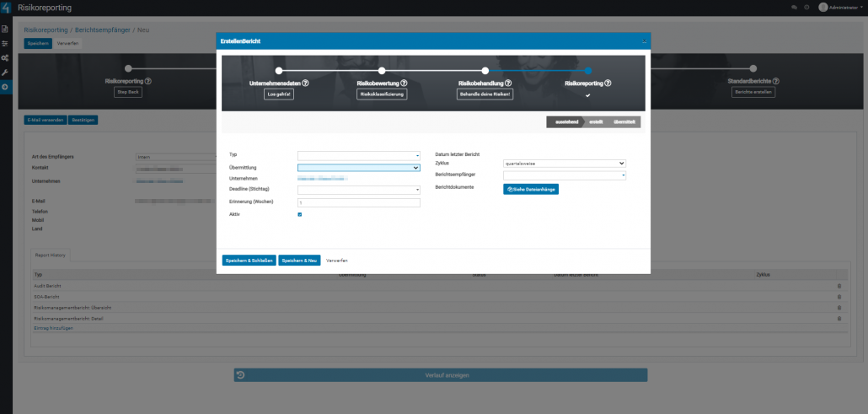Screen dimensions: 868x414
Task: Click the Siehe Dateianhänge button
Action: [x=530, y=189]
